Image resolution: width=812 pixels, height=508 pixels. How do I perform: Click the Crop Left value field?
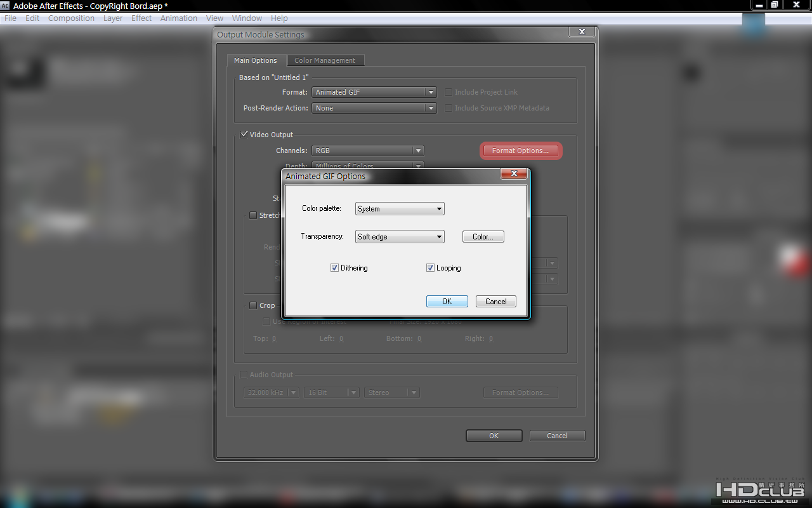(x=341, y=338)
